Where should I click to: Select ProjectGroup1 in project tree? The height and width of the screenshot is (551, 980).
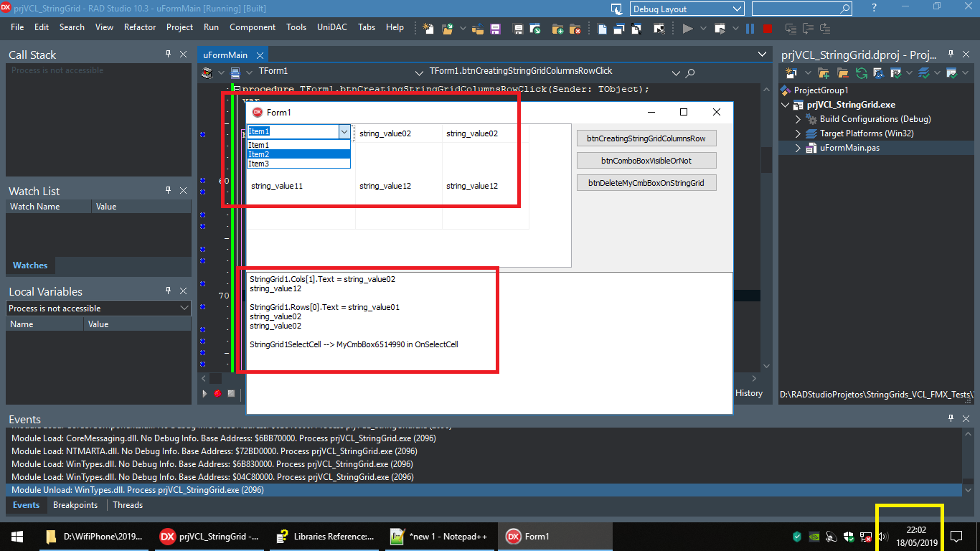(x=821, y=90)
